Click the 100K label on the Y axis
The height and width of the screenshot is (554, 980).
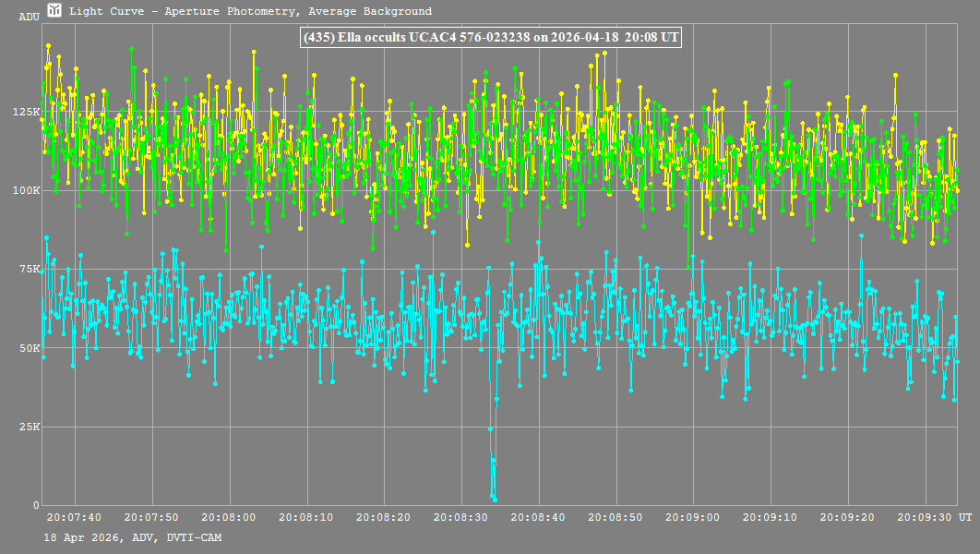pos(26,190)
